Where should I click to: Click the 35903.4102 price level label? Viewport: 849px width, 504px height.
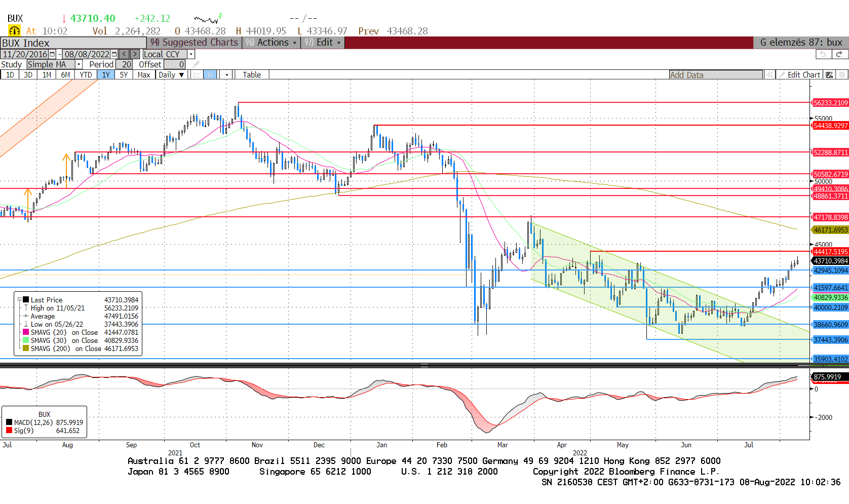point(830,359)
